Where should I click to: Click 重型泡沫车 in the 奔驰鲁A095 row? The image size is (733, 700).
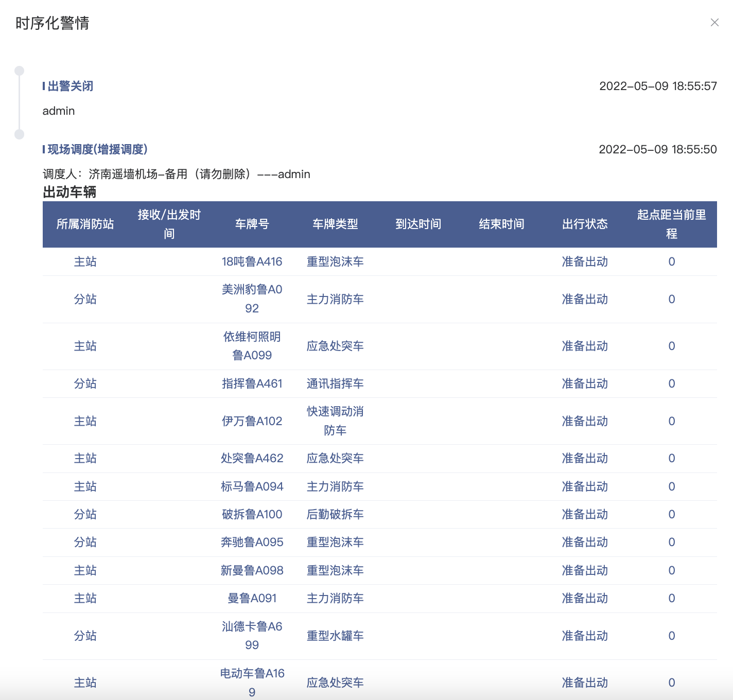[x=335, y=542]
